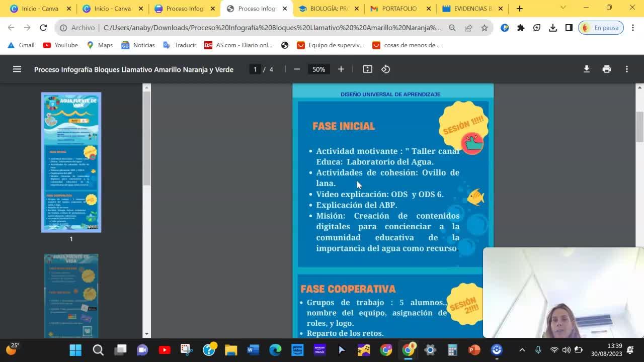Open Chrome downloads tray
The image size is (644, 362).
(x=553, y=28)
